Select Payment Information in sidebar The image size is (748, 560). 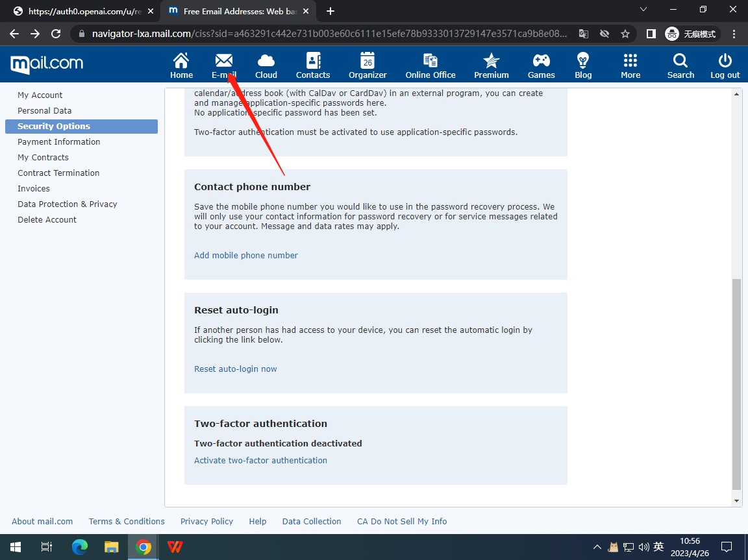click(59, 142)
